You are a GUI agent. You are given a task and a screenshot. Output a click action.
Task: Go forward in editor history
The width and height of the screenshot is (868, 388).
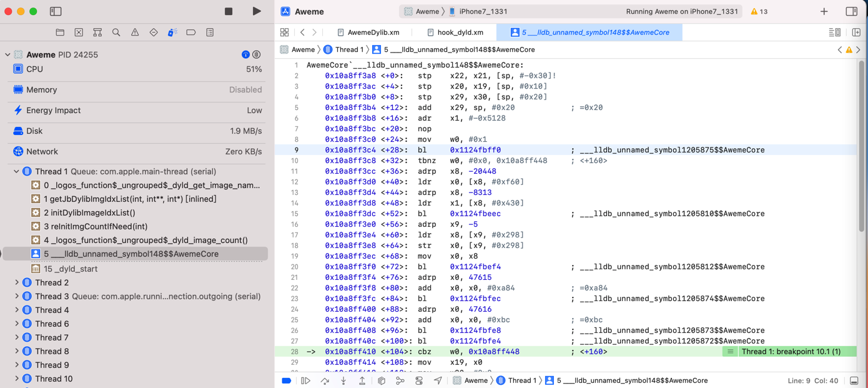click(x=315, y=32)
